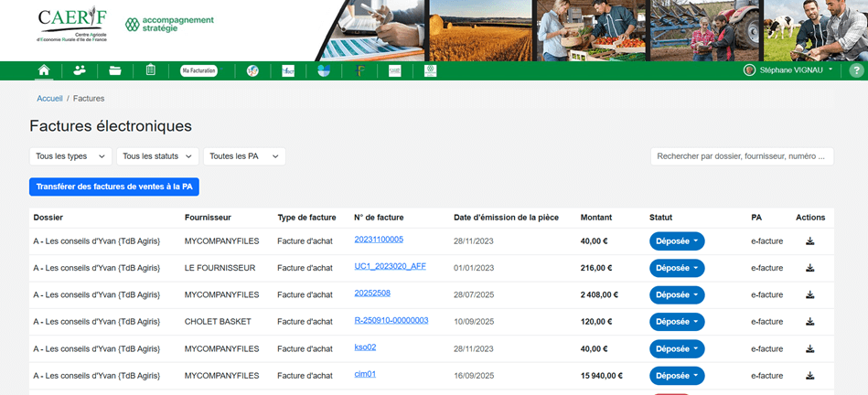Open the 'Toutes les PA' dropdown

click(x=244, y=156)
